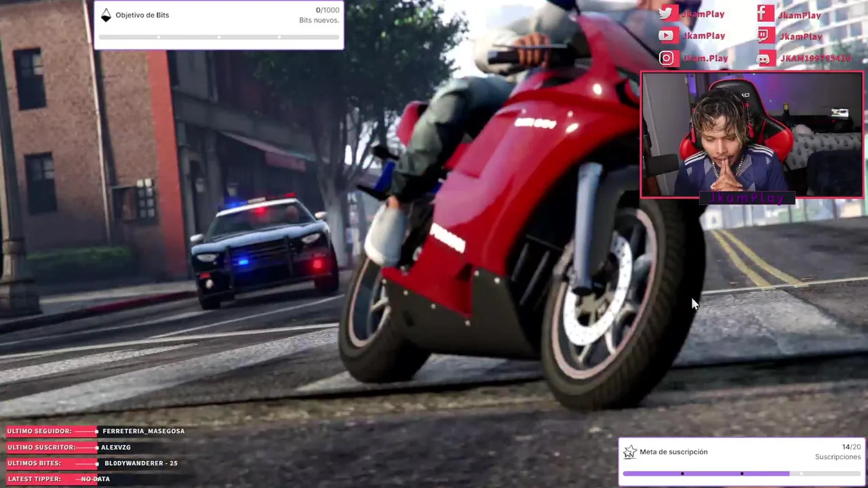868x488 pixels.
Task: Click the Facebook JkamPlay handle text
Action: (800, 15)
